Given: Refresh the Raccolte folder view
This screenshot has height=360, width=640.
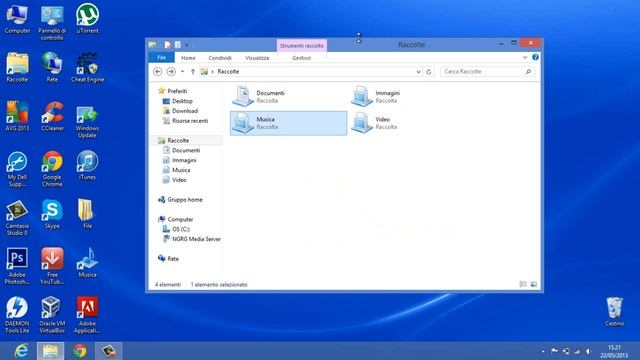Looking at the screenshot, I should click(429, 71).
